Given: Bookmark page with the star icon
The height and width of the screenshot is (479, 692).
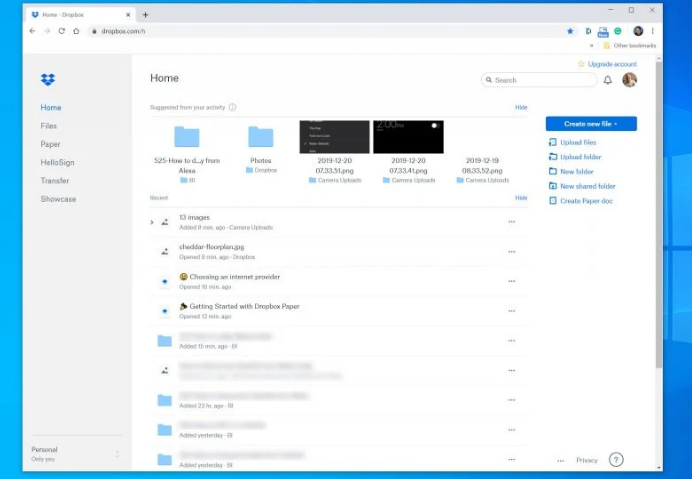Looking at the screenshot, I should pyautogui.click(x=570, y=31).
